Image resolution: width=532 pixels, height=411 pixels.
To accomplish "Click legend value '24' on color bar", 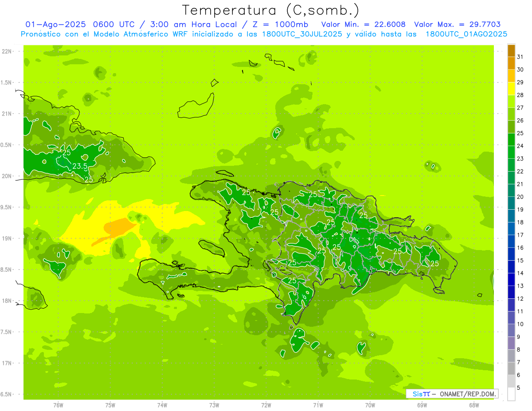I will pos(520,146).
